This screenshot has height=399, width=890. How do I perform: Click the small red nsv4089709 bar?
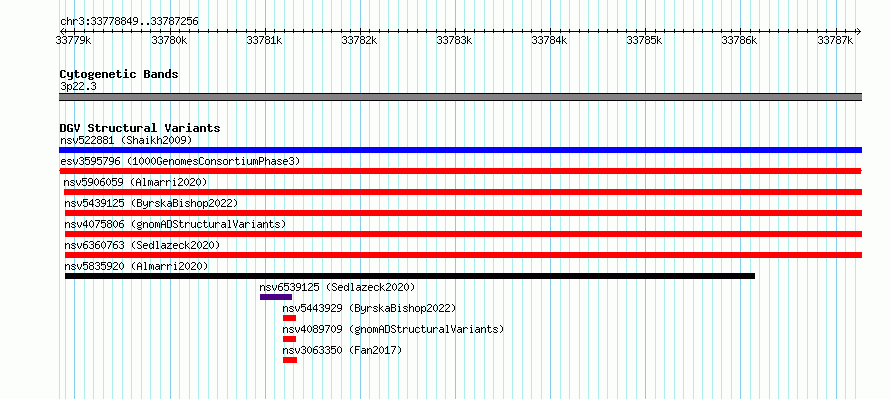289,339
